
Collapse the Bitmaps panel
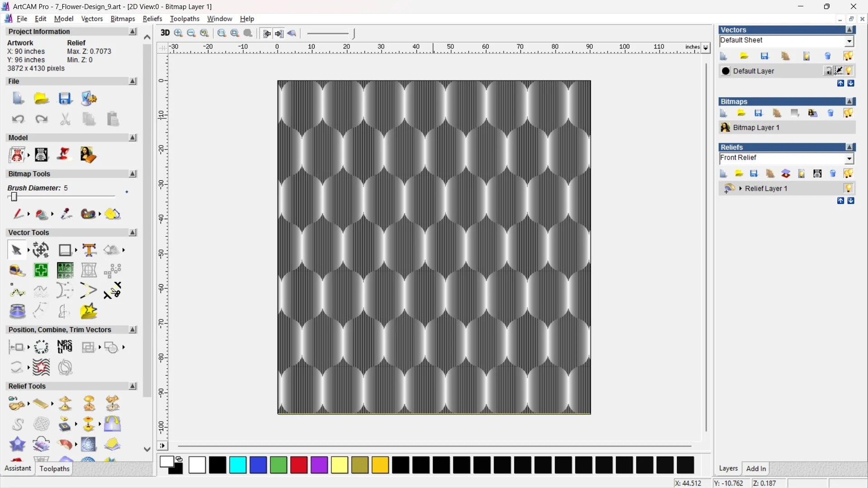[850, 102]
